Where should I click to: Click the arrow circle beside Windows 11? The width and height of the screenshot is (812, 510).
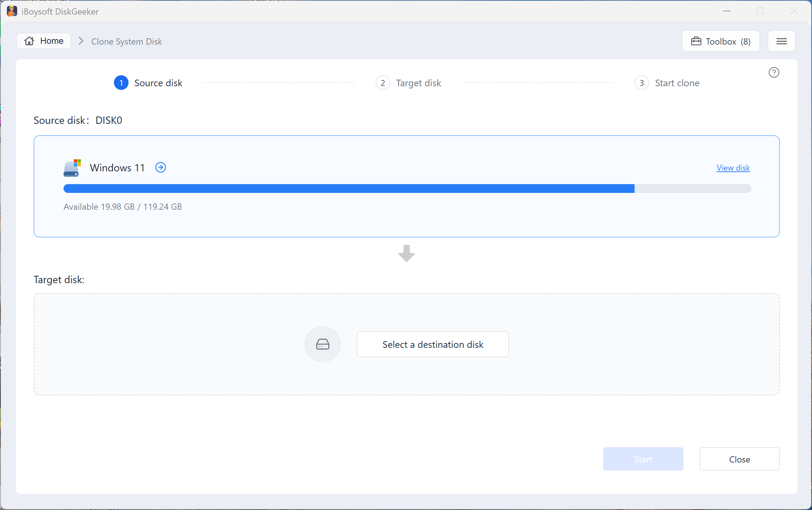click(161, 167)
